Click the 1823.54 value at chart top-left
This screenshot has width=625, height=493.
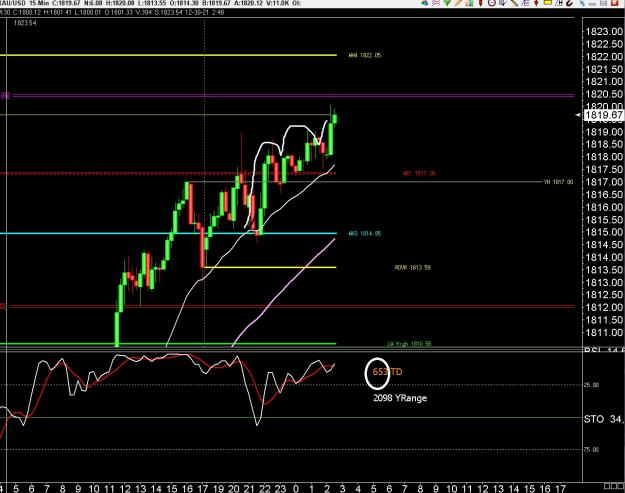pos(25,23)
